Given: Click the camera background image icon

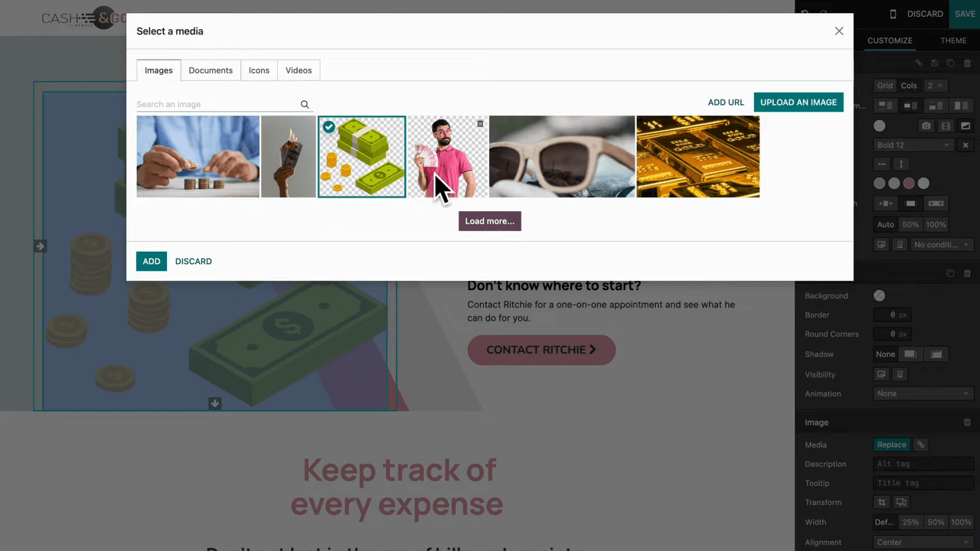Looking at the screenshot, I should [926, 126].
